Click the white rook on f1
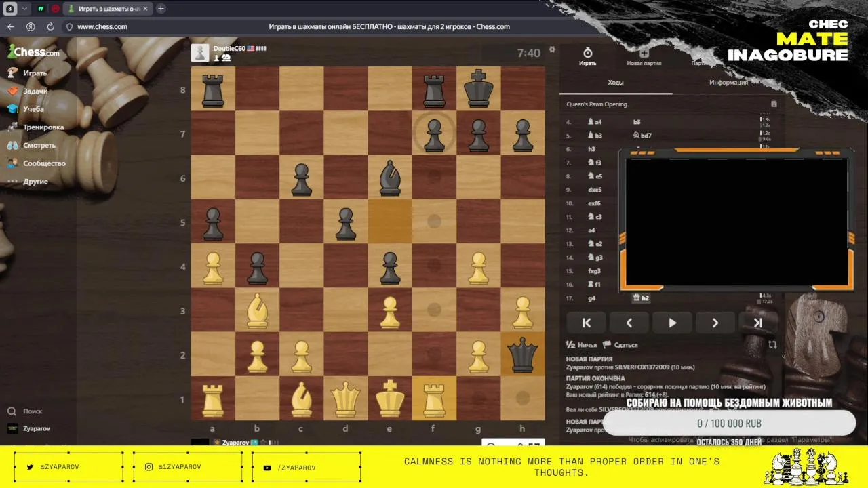Screen dimensions: 868x488 434,399
